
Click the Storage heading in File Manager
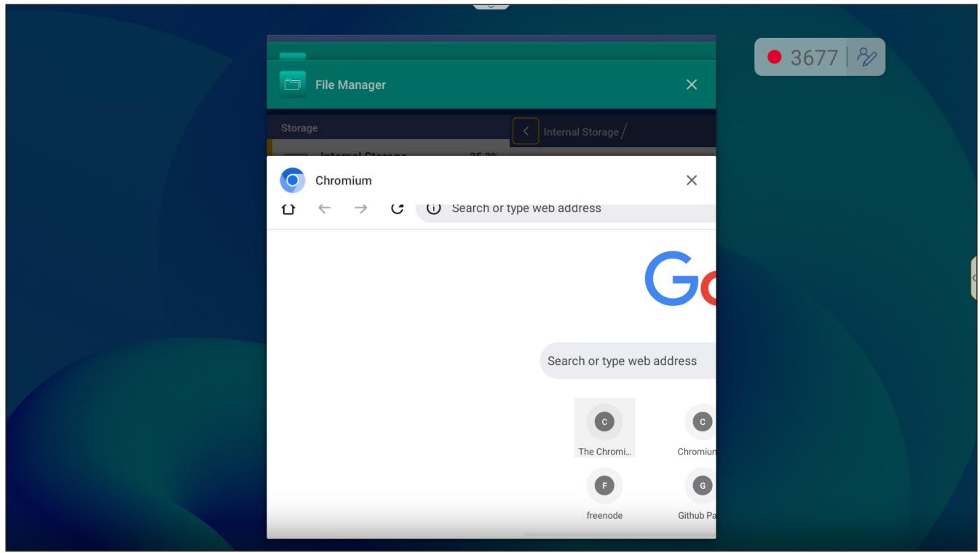tap(299, 128)
